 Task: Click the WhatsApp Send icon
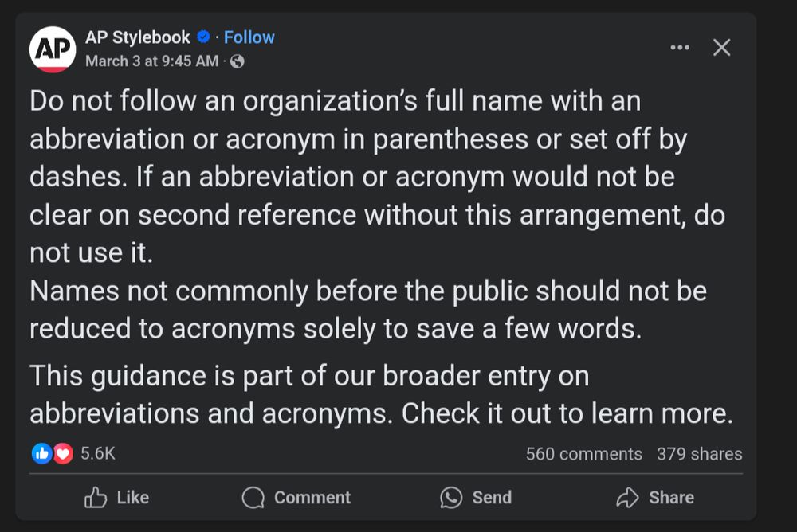coord(451,498)
